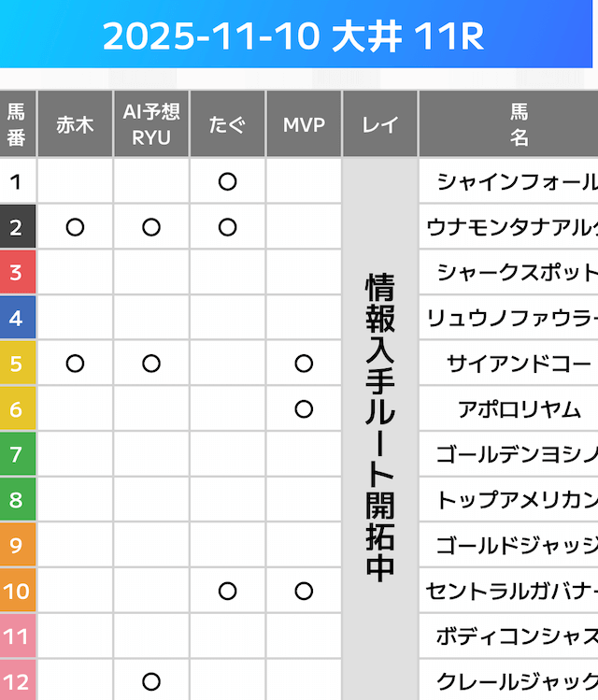Select the 赤木 column header

click(x=76, y=124)
